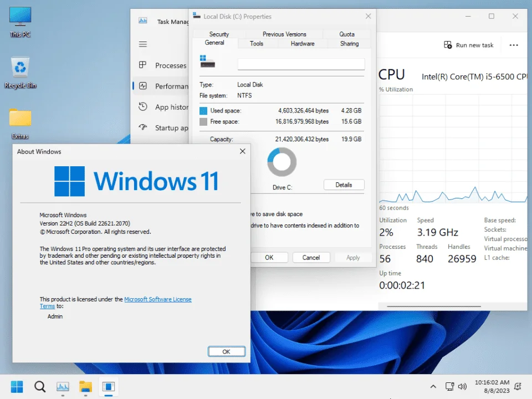Switch to the Hardware tab
The image size is (532, 399).
click(x=303, y=43)
